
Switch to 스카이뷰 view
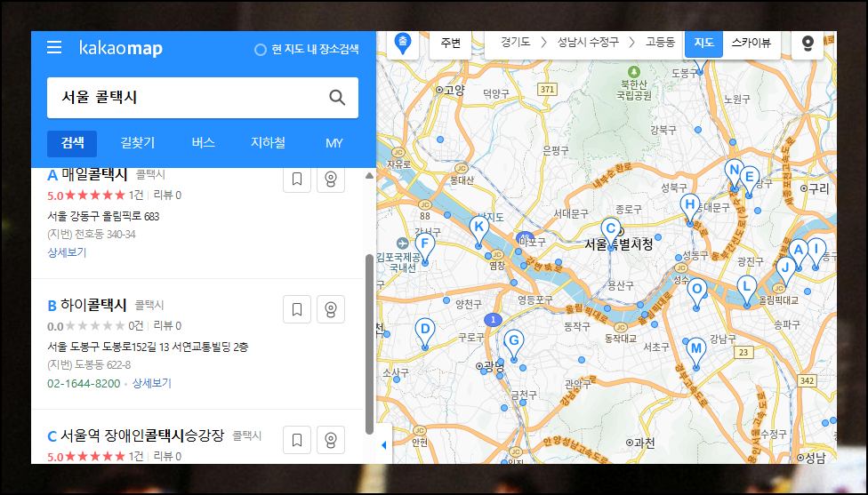751,44
